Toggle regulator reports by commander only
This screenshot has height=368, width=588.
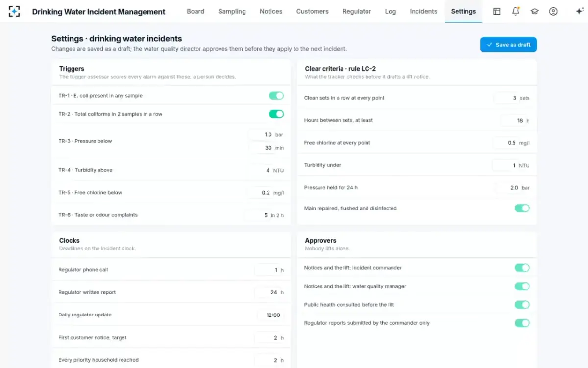click(x=522, y=323)
